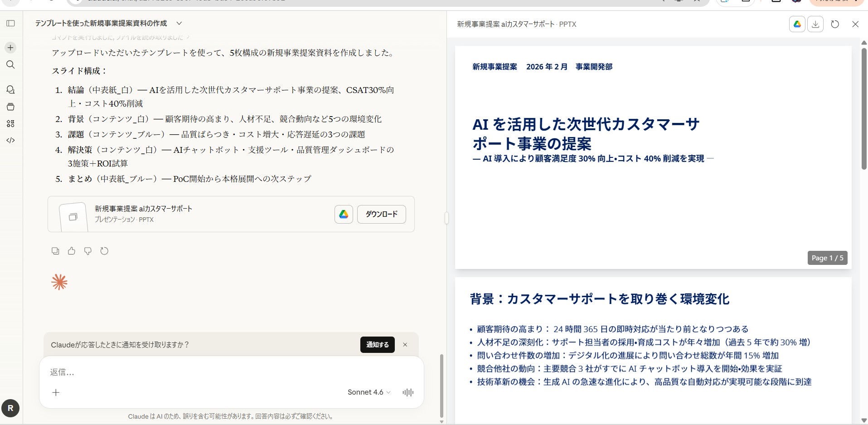Open the chat title dropdown chevron

tap(179, 23)
